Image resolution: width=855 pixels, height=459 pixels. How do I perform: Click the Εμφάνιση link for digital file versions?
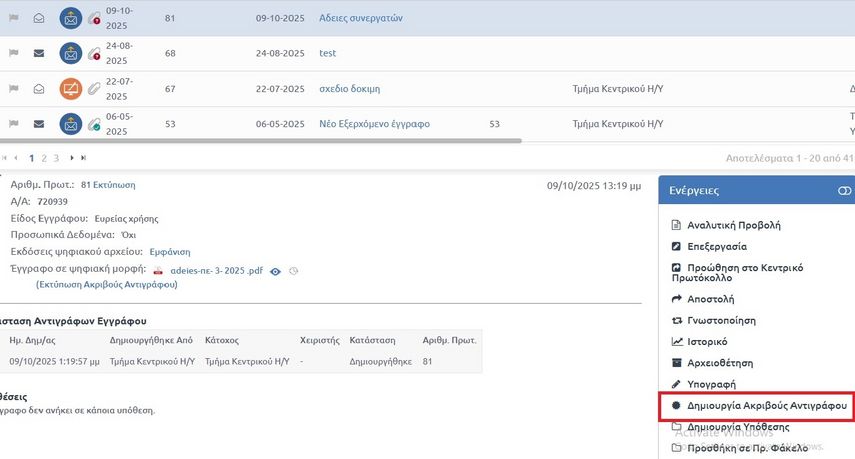(x=169, y=252)
